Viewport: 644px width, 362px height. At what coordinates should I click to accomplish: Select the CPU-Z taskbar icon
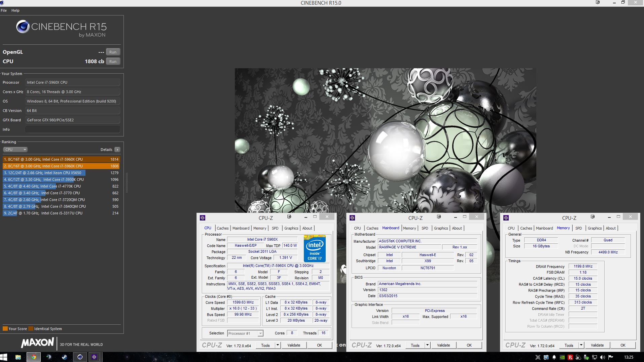point(94,357)
